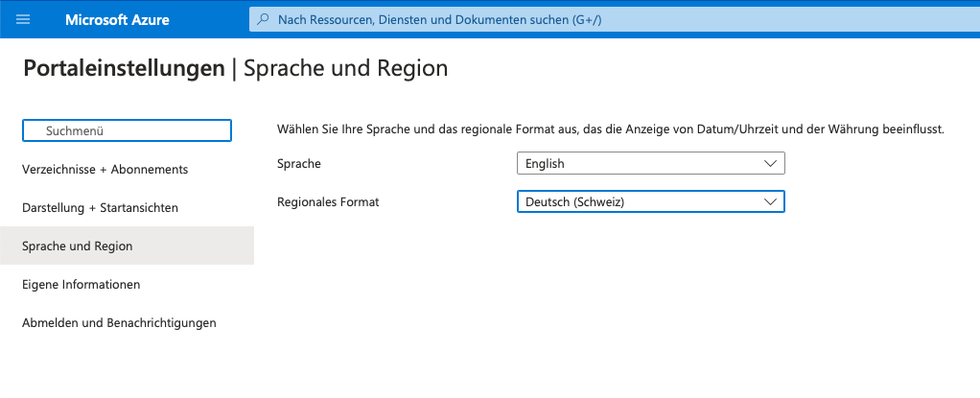Select Sprache und Region sidebar item
Screen dimensions: 980x398
78,246
